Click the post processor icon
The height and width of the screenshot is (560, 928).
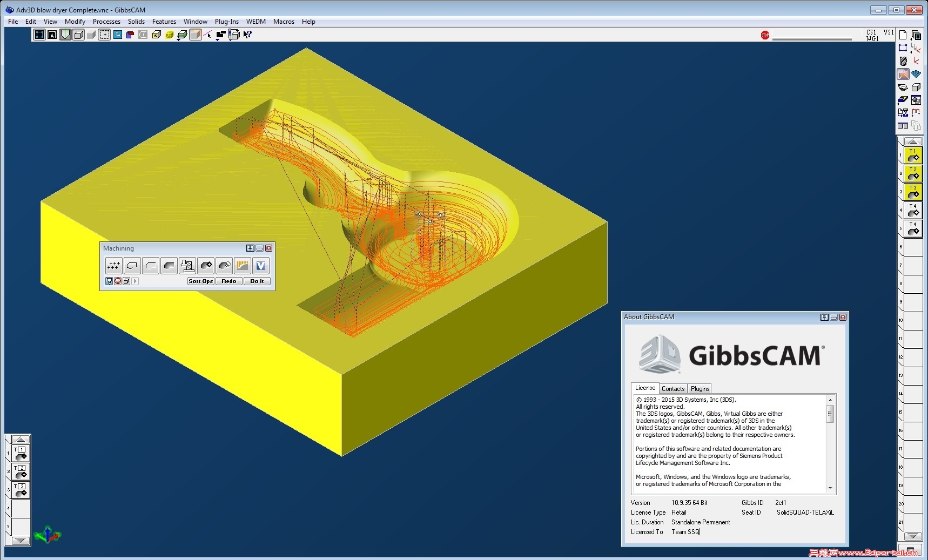point(903,113)
